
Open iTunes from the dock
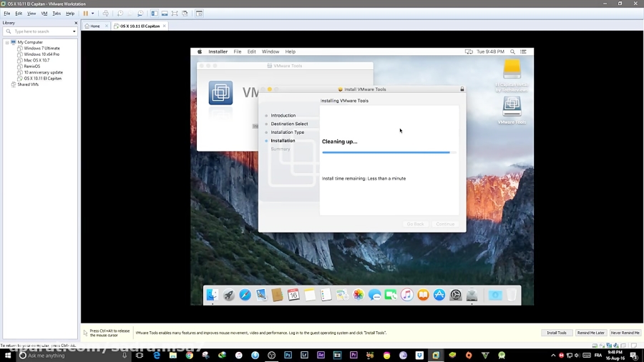point(407,295)
